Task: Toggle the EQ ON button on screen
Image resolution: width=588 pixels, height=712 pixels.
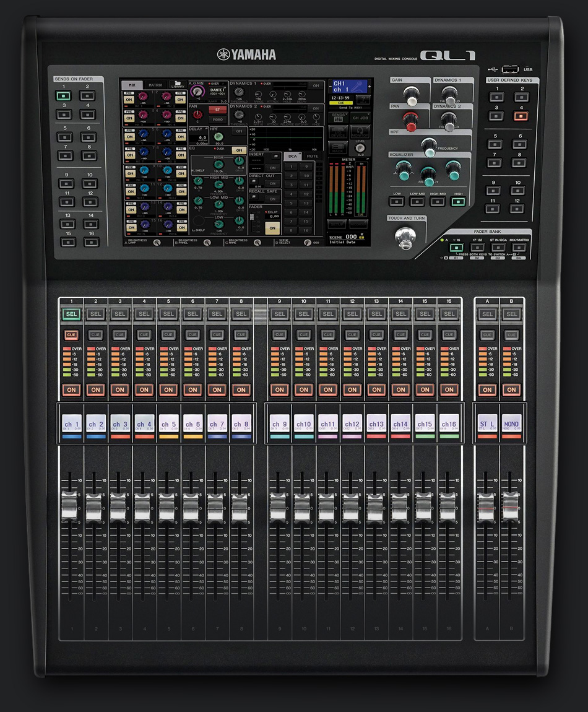Action: (x=238, y=150)
